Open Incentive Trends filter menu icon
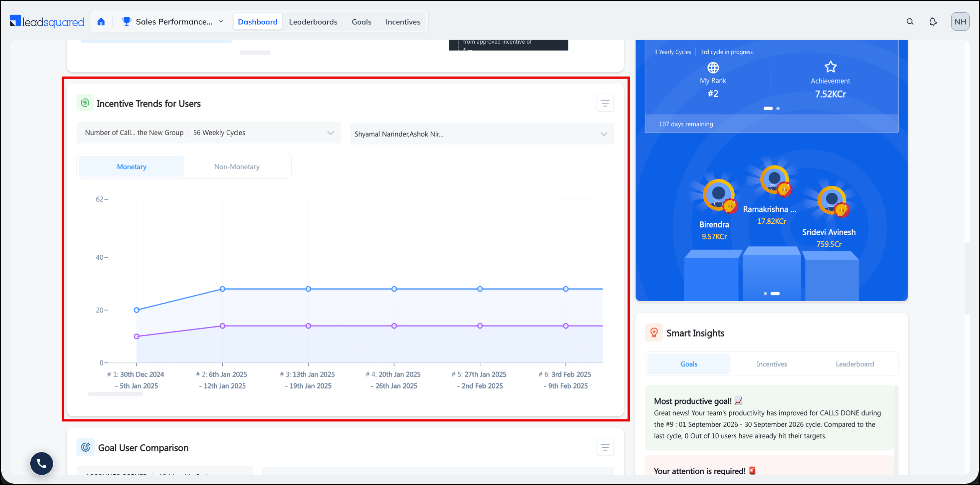The height and width of the screenshot is (485, 980). (605, 103)
